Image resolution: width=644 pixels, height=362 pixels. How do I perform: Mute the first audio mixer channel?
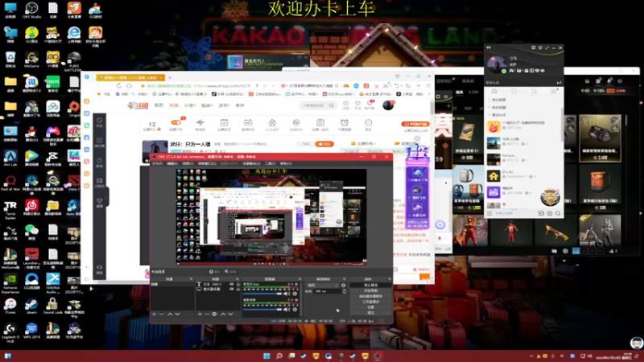click(287, 294)
